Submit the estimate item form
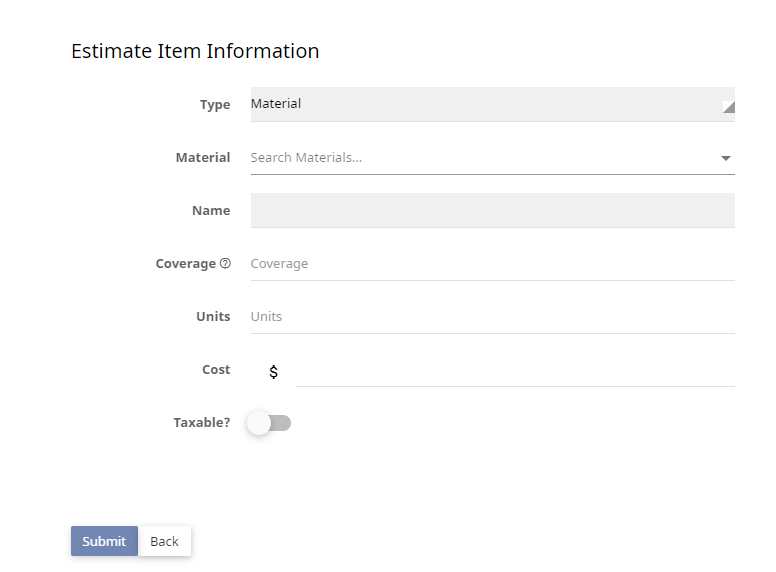The height and width of the screenshot is (572, 776). point(104,541)
